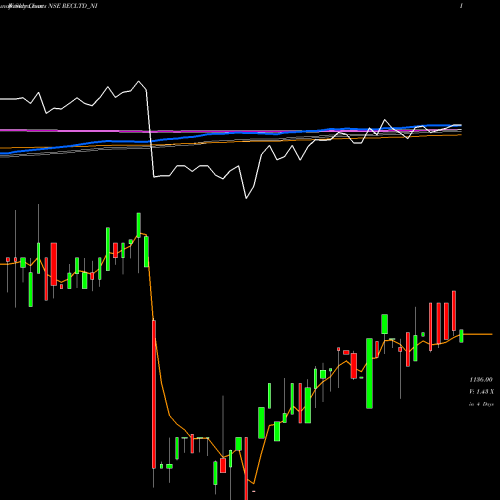
Task: Click the highest peak of the white indicator line
Action: [x=139, y=81]
